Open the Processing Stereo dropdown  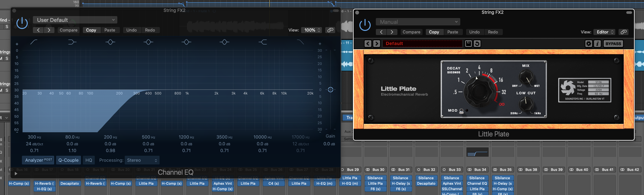[x=142, y=160]
